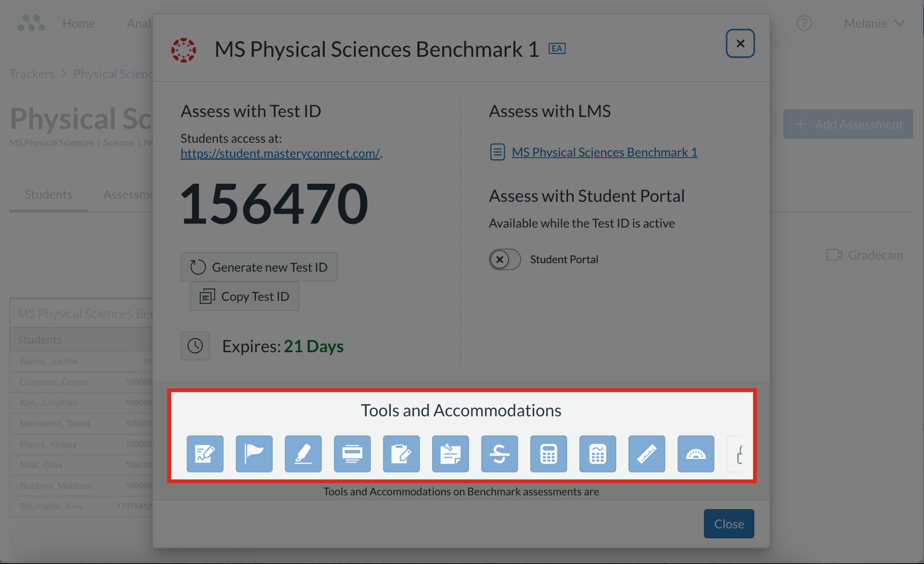Screen dimensions: 924x564
Task: Select the line reader tool icon
Action: pos(352,454)
